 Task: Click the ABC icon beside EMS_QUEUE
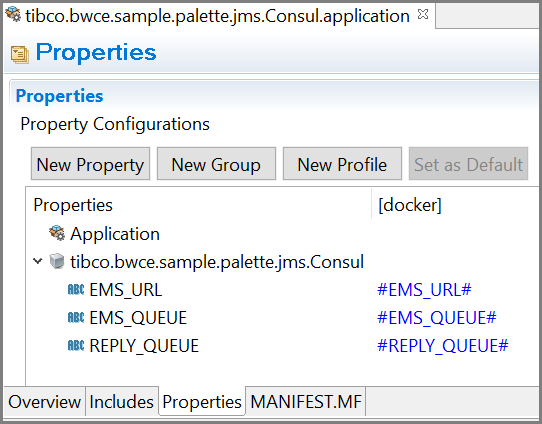pos(76,318)
